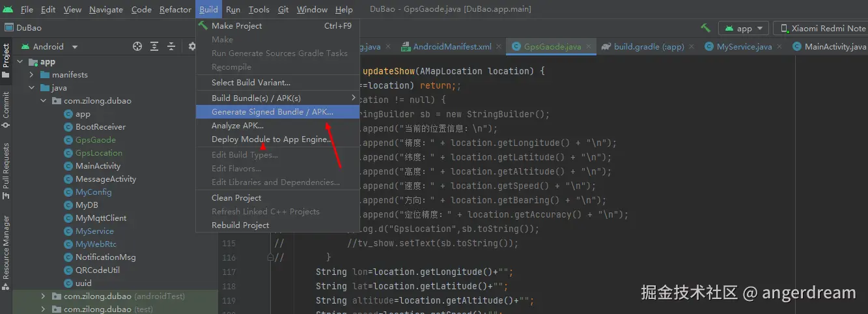Close the AndroidManifest.xml tab

[498, 47]
